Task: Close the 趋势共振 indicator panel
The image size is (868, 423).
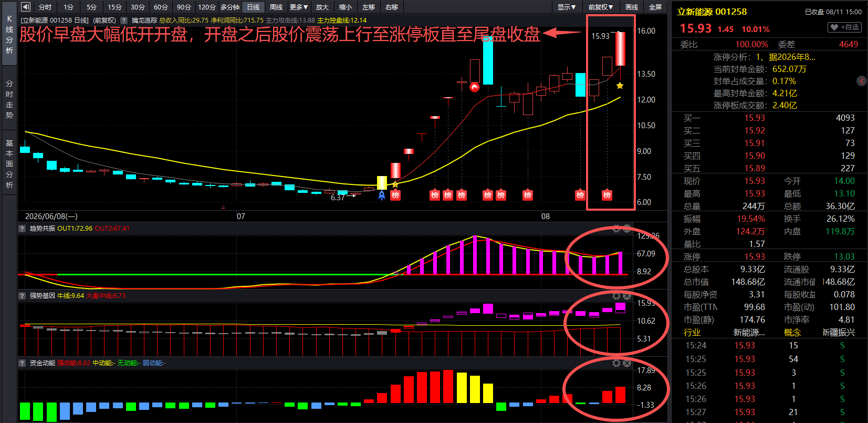Action: click(626, 229)
